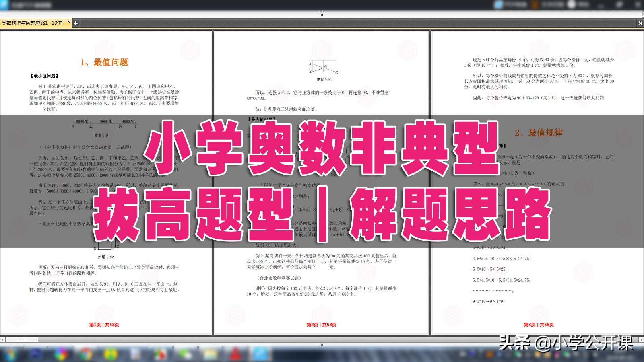Open the folder icon on the taskbar

point(210,355)
